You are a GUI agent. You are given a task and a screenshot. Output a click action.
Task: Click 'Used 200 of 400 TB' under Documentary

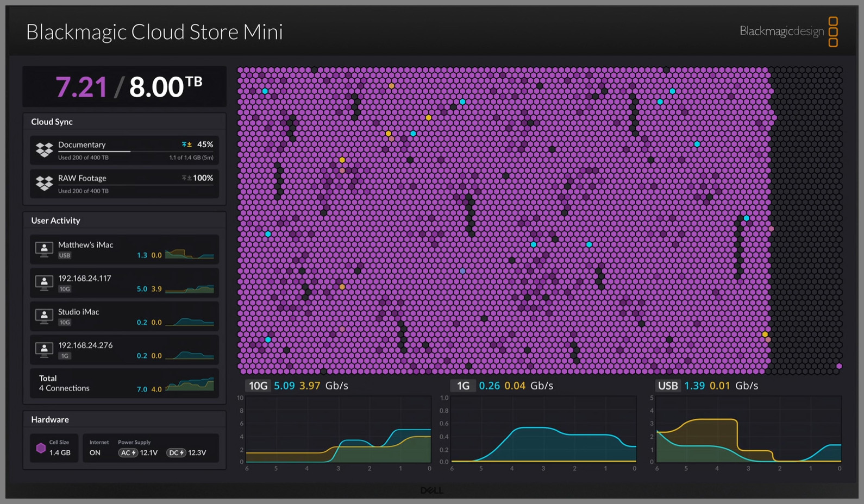tap(83, 157)
